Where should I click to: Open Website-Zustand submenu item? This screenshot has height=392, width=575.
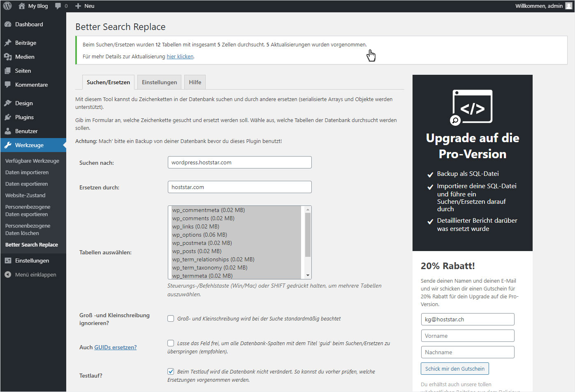coord(25,195)
